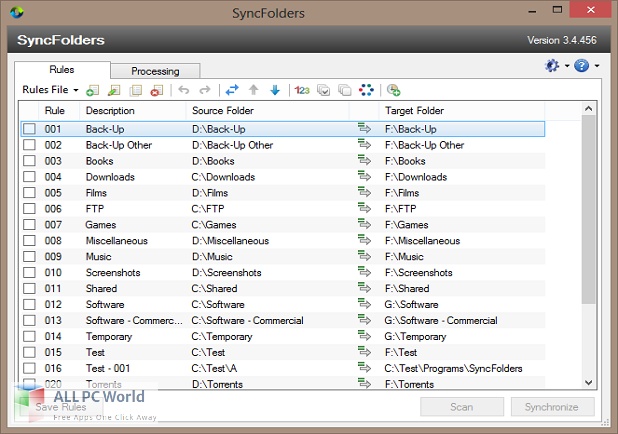The image size is (618, 434).
Task: Click the Delete rule red-cross icon
Action: [x=157, y=90]
